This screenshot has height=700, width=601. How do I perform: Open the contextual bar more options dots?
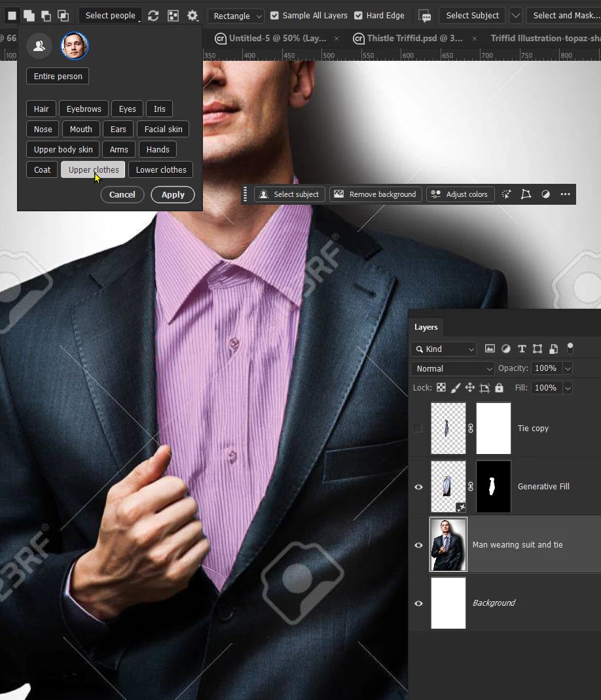pyautogui.click(x=565, y=194)
